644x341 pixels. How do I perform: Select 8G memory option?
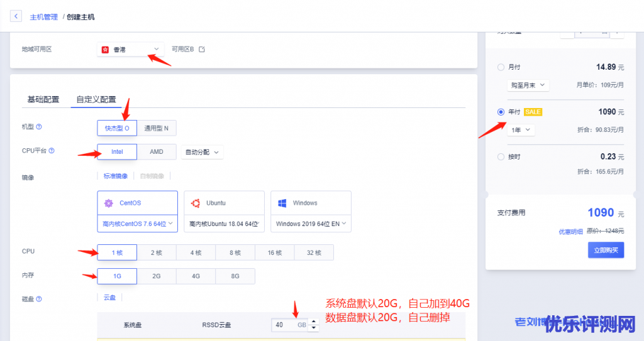point(235,276)
